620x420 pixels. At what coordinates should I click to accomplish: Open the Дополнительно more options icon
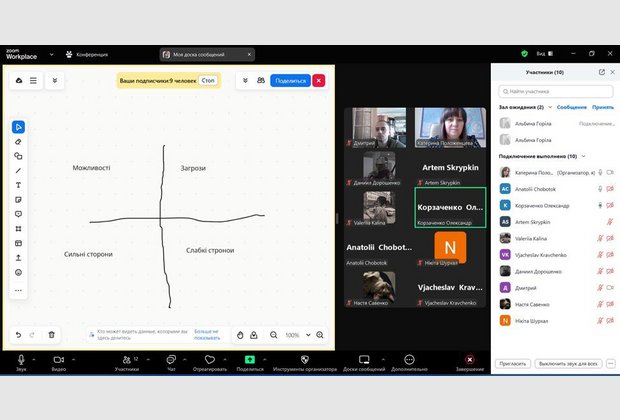(409, 359)
